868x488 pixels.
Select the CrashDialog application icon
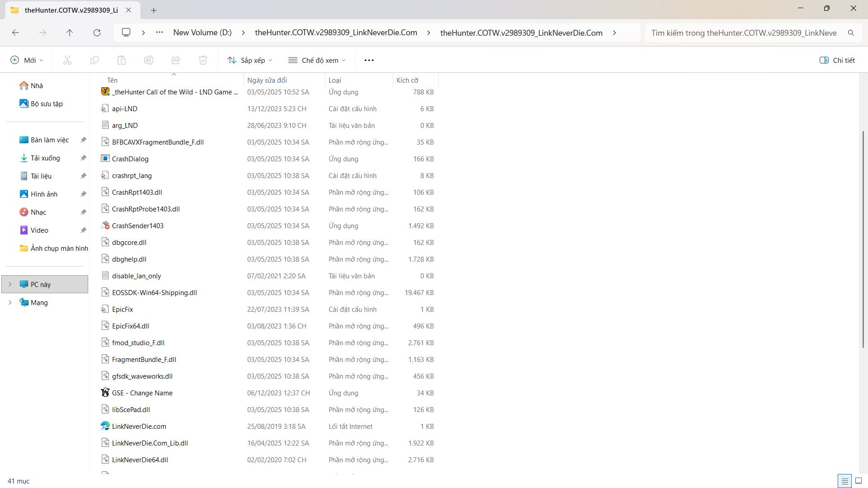(x=105, y=159)
